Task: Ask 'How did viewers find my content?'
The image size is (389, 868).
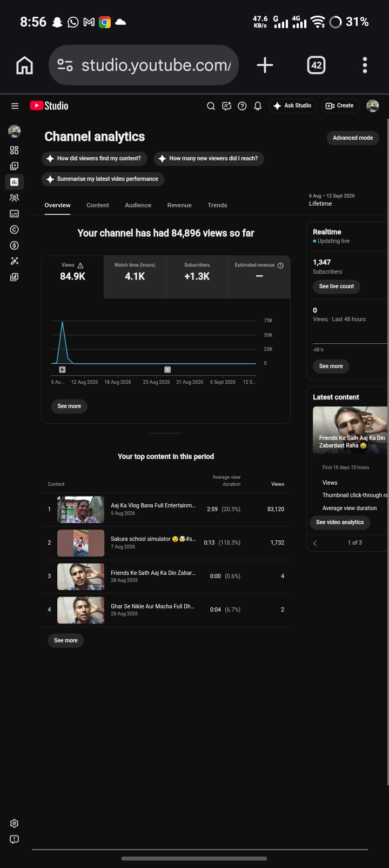Action: 94,159
